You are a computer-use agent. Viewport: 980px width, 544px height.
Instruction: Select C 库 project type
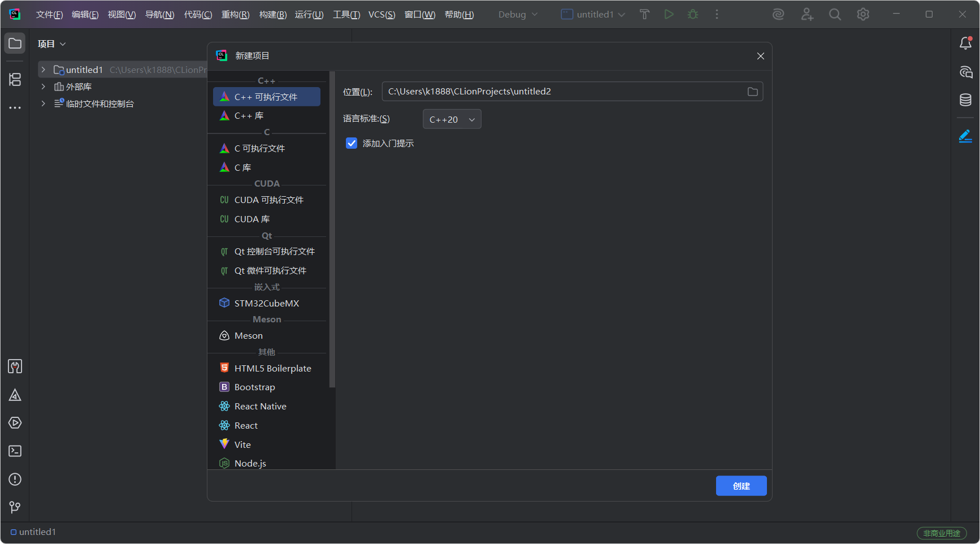tap(267, 167)
